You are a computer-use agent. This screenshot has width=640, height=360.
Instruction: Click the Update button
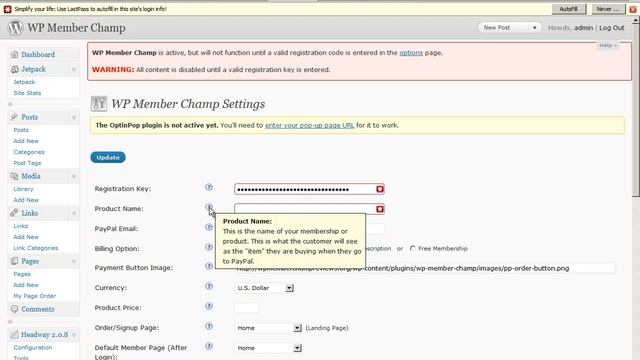point(108,158)
